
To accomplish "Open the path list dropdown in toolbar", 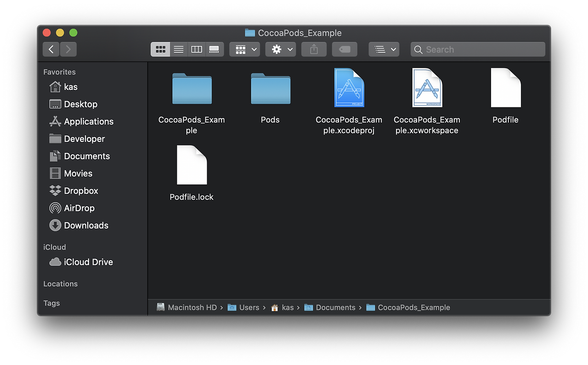I will coord(384,49).
